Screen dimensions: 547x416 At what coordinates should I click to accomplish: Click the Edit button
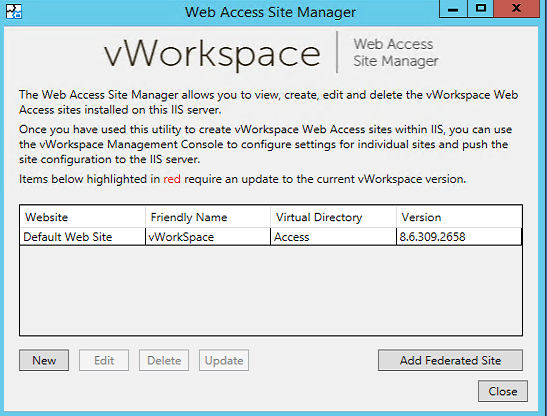104,360
